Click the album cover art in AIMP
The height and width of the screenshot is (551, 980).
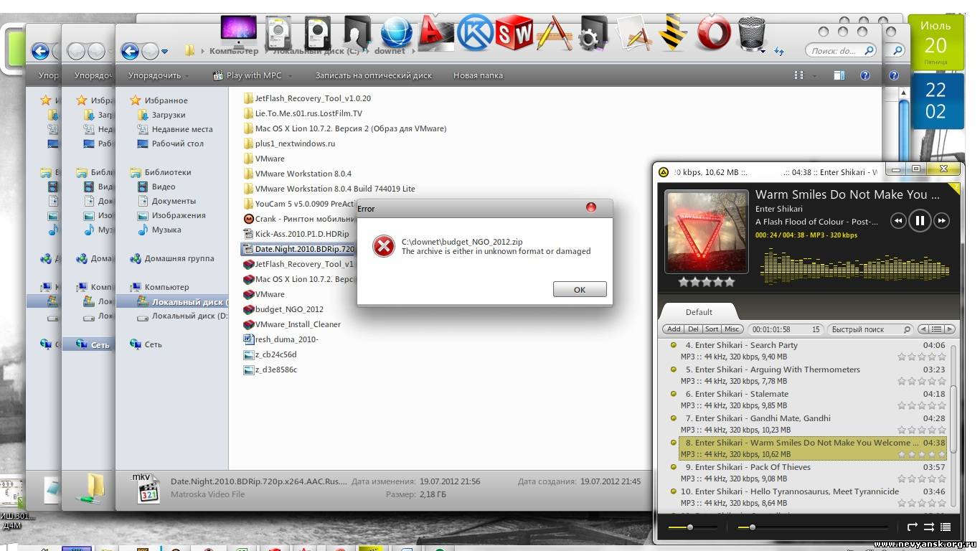click(707, 231)
